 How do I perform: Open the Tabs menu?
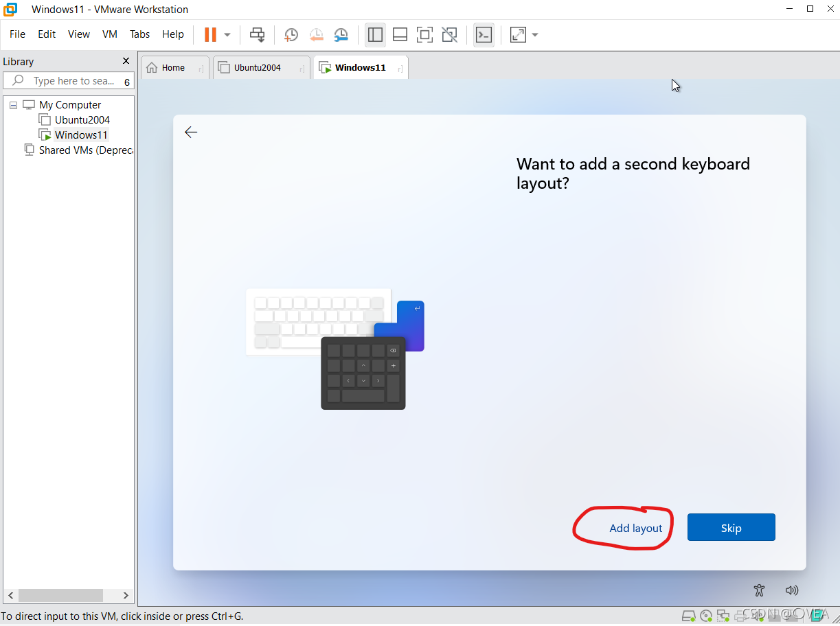[139, 34]
